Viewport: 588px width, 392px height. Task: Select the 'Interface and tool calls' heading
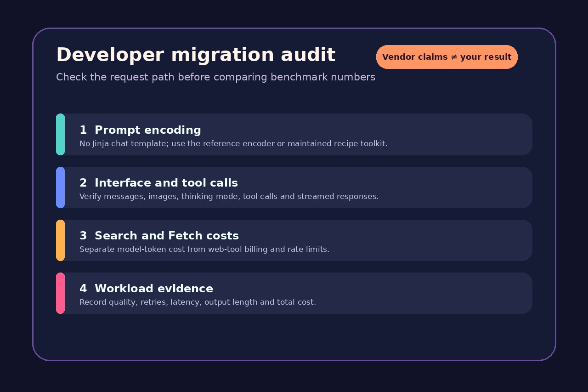pos(166,183)
